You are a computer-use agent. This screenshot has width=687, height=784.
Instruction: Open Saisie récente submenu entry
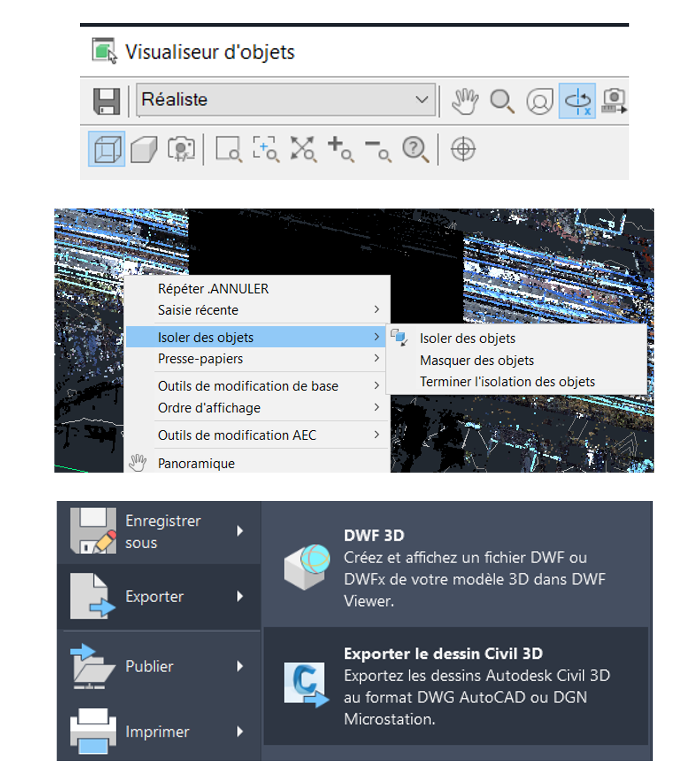click(x=257, y=310)
